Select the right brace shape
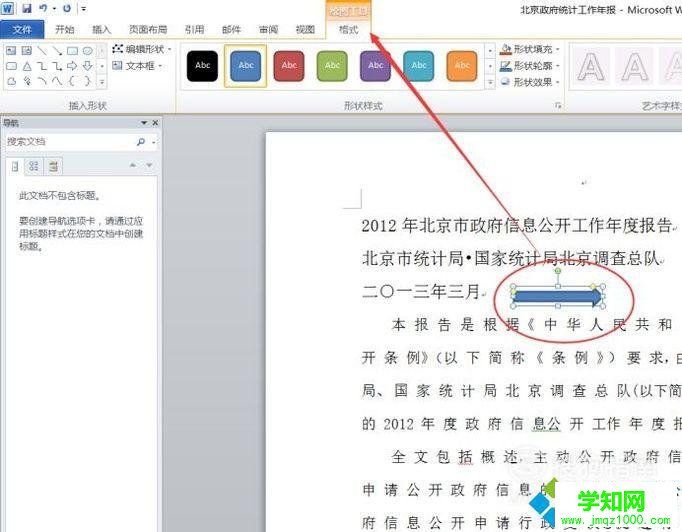The height and width of the screenshot is (532, 682). click(87, 81)
